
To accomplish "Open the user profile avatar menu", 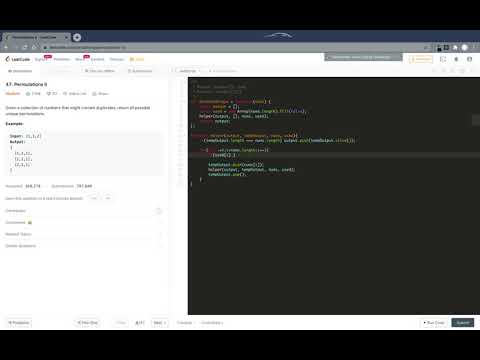I will pyautogui.click(x=470, y=59).
